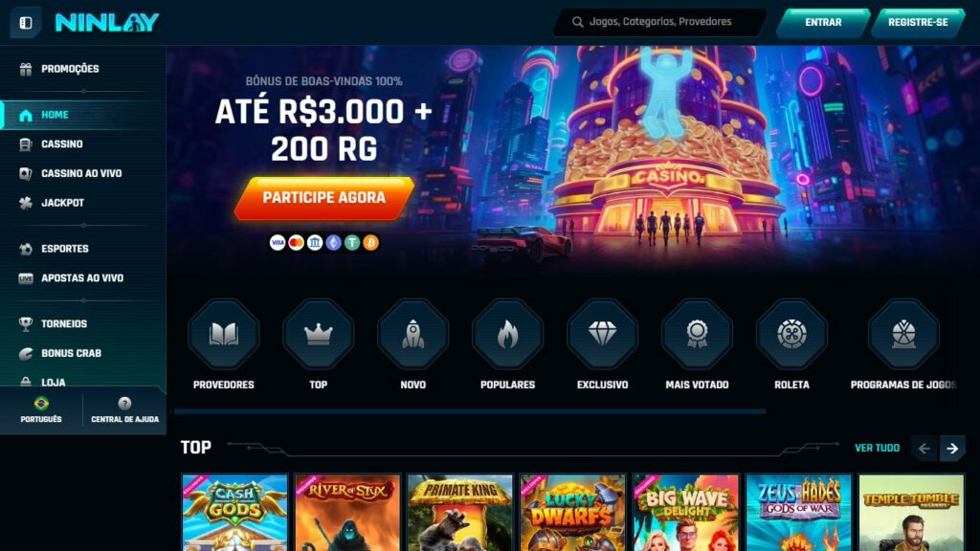Open the Central de Ajuda help icon
Image resolution: width=980 pixels, height=551 pixels.
pos(125,409)
